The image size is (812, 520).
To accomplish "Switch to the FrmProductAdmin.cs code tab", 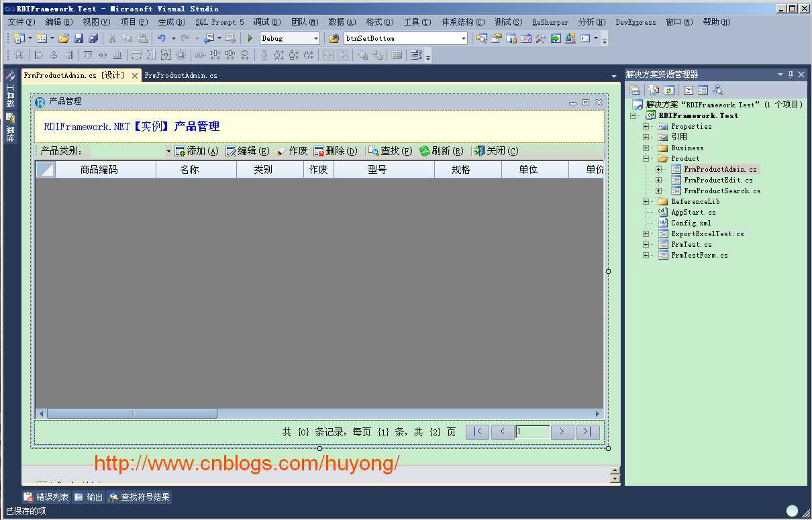I will (181, 76).
